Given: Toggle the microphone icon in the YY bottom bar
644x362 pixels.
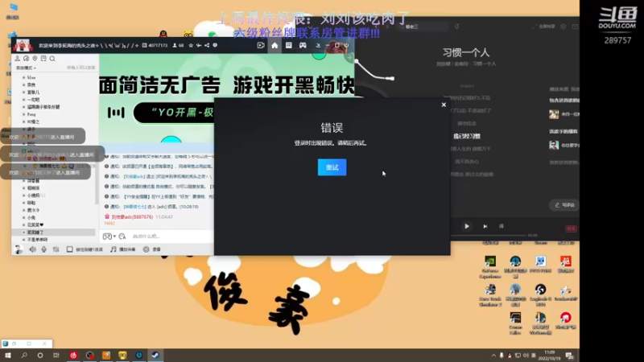Looking at the screenshot, I should (x=44, y=249).
